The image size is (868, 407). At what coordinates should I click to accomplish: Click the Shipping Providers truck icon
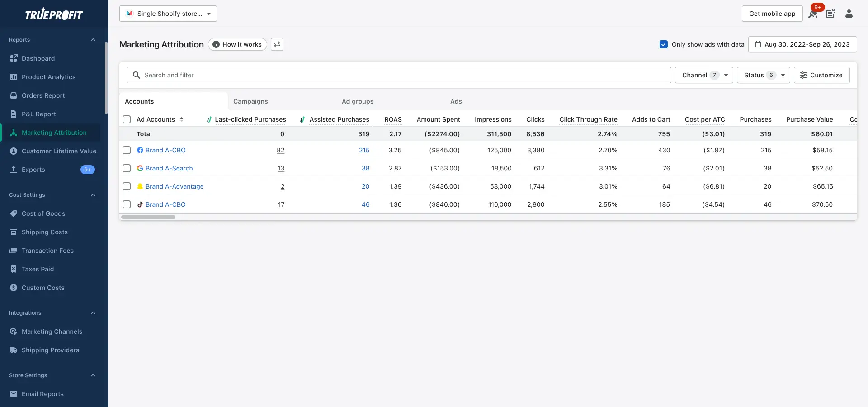pyautogui.click(x=14, y=350)
